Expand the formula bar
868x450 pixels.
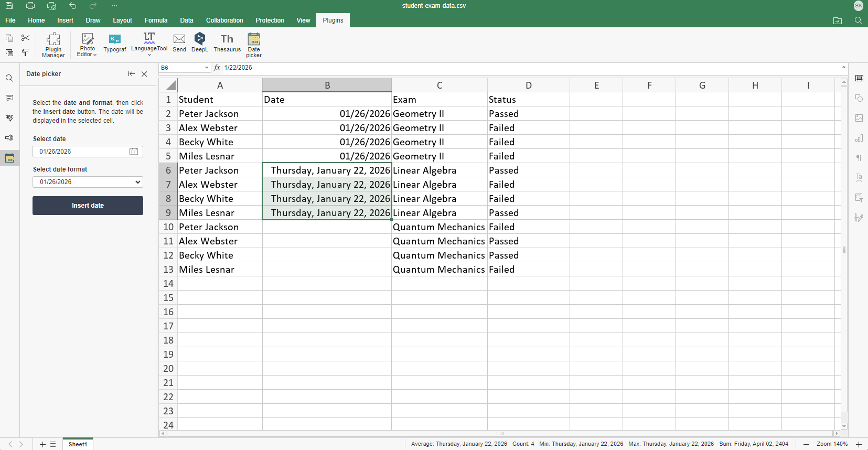point(844,67)
